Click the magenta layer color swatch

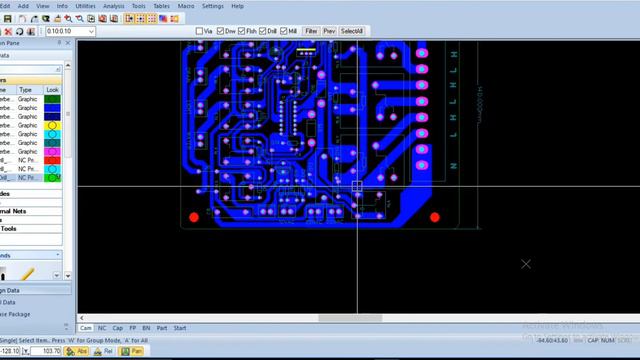(x=52, y=151)
